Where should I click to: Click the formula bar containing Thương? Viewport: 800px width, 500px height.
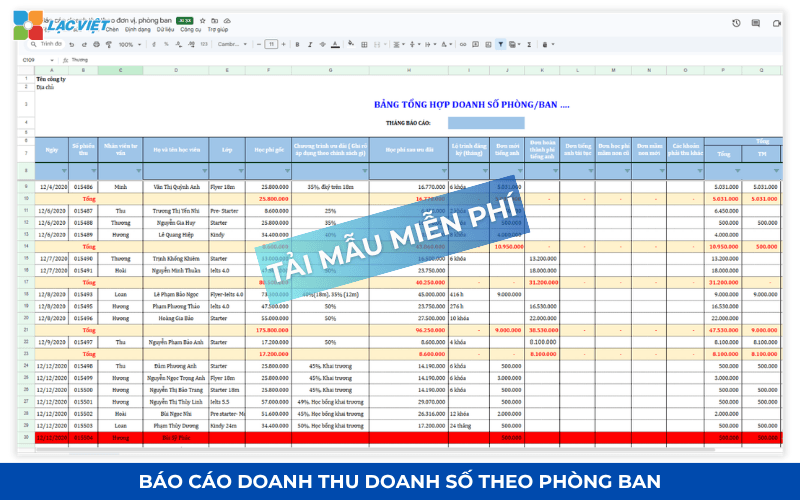click(x=80, y=60)
